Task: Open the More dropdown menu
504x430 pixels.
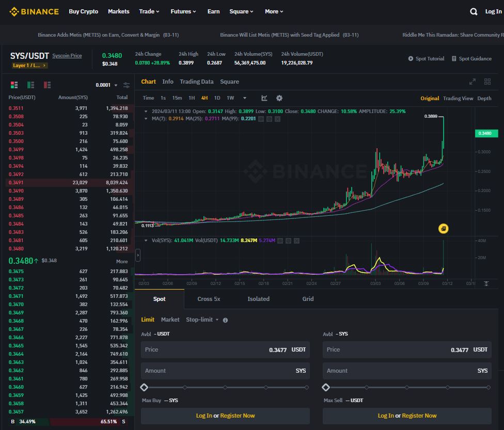Action: (x=274, y=11)
